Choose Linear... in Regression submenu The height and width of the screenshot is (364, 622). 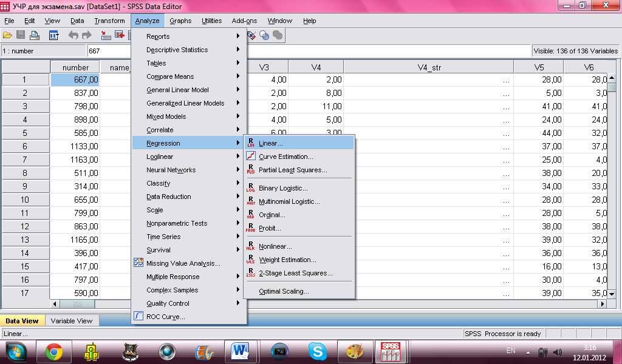(x=299, y=143)
